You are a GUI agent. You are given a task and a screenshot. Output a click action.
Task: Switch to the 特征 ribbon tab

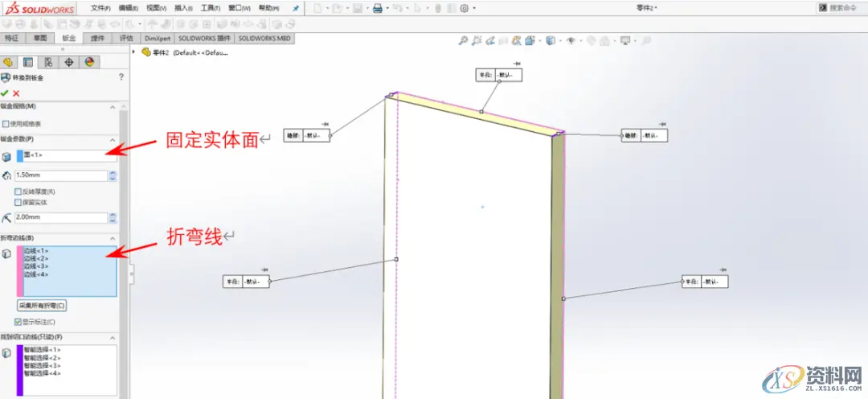[11, 39]
